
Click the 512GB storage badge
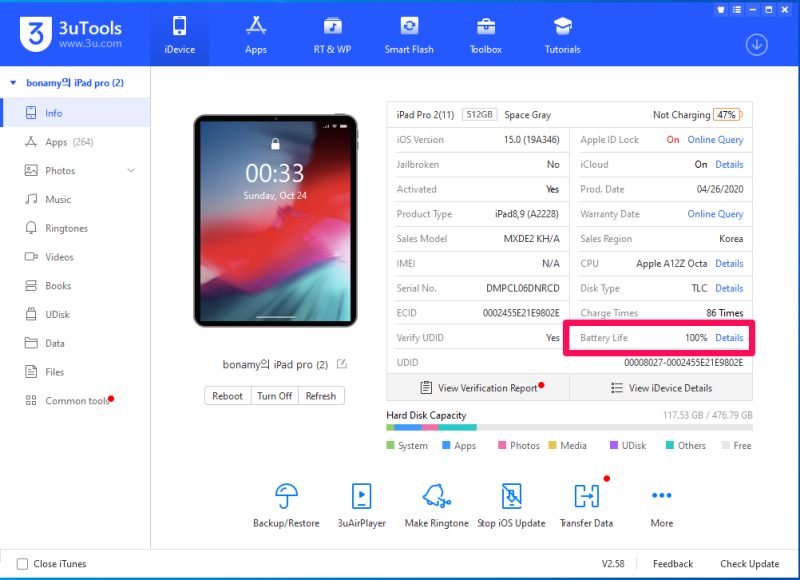tap(480, 114)
